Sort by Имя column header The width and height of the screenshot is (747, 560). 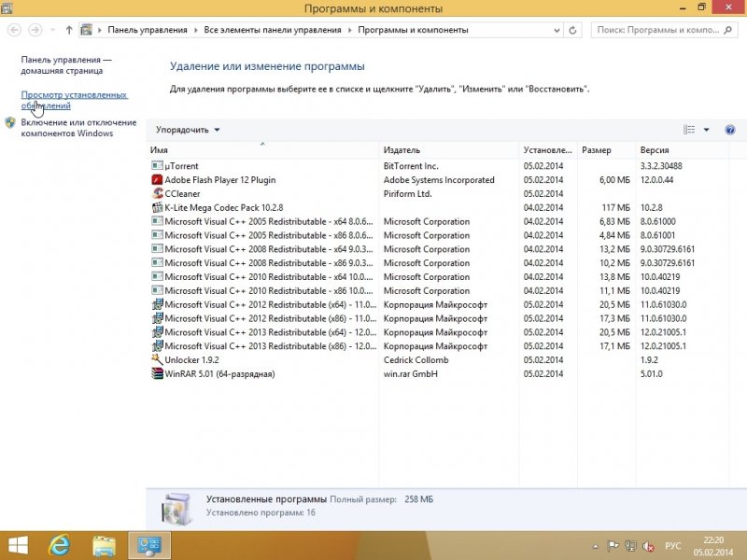point(262,150)
